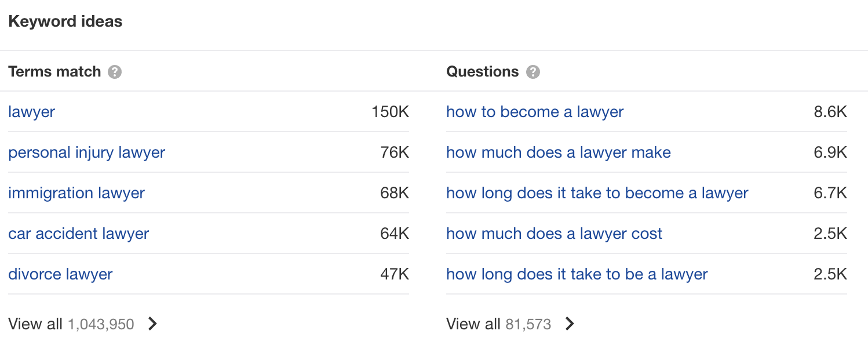868x356 pixels.
Task: Open "how to become a lawyer" question
Action: click(534, 112)
